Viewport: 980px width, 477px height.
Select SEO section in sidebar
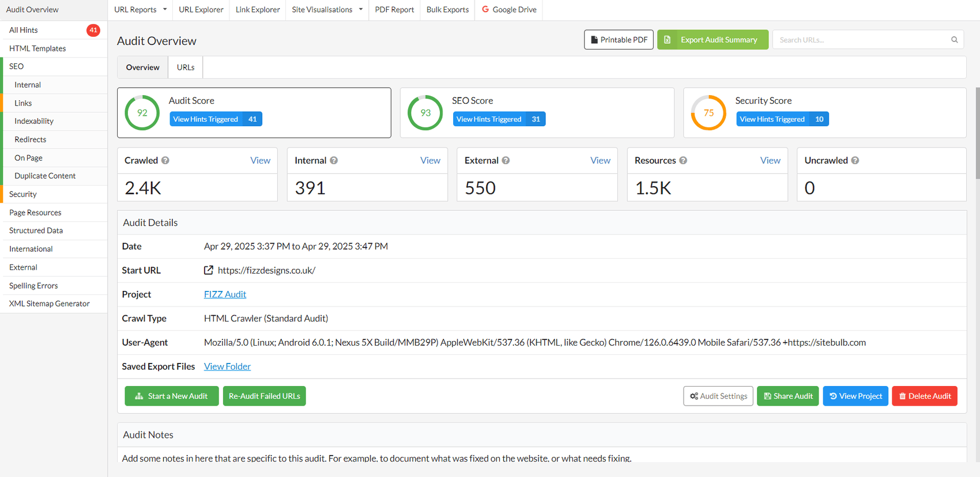(54, 66)
